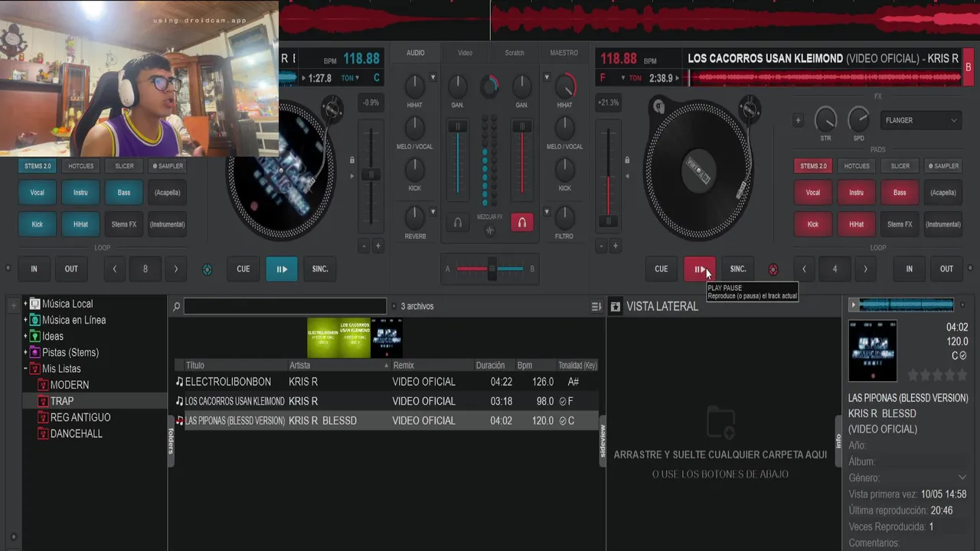980x551 pixels.
Task: Click left deck Play Pause button
Action: click(282, 269)
